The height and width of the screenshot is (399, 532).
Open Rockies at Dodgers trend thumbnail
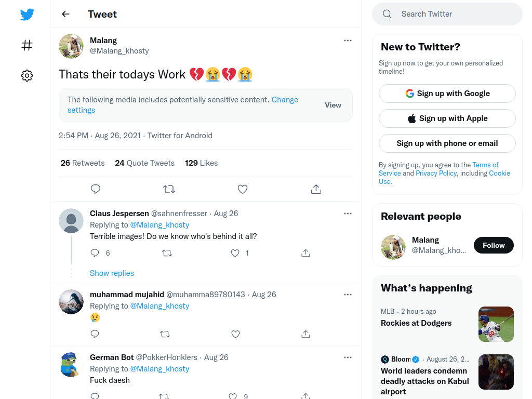pos(496,324)
